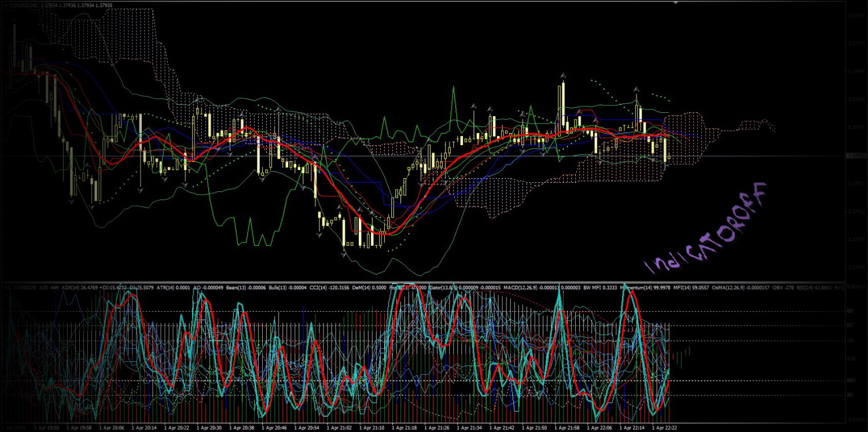
Task: Click the 1 Apr 20:06 time axis label
Action: pos(112,428)
